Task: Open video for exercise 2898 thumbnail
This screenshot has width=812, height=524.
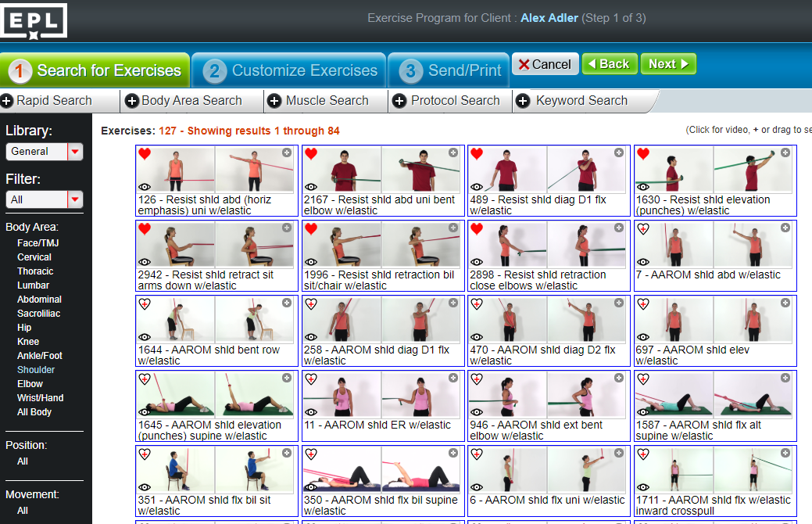Action: pyautogui.click(x=547, y=245)
